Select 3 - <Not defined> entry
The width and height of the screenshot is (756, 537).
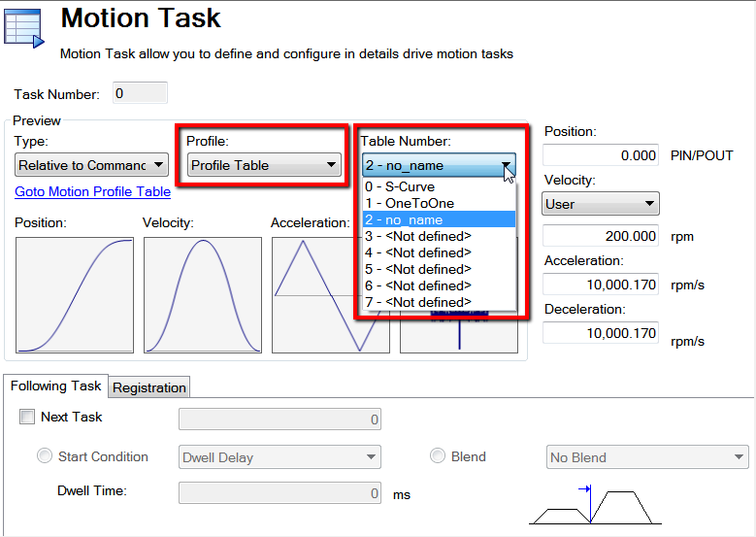coord(440,236)
